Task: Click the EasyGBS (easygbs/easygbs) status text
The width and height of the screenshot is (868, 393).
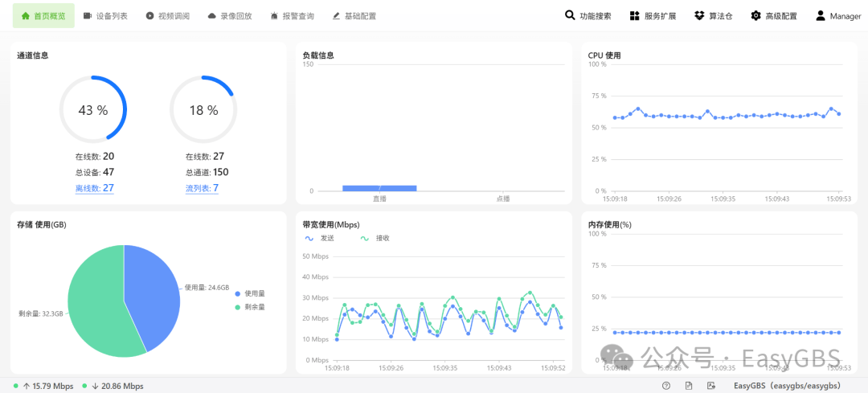Action: pyautogui.click(x=788, y=386)
